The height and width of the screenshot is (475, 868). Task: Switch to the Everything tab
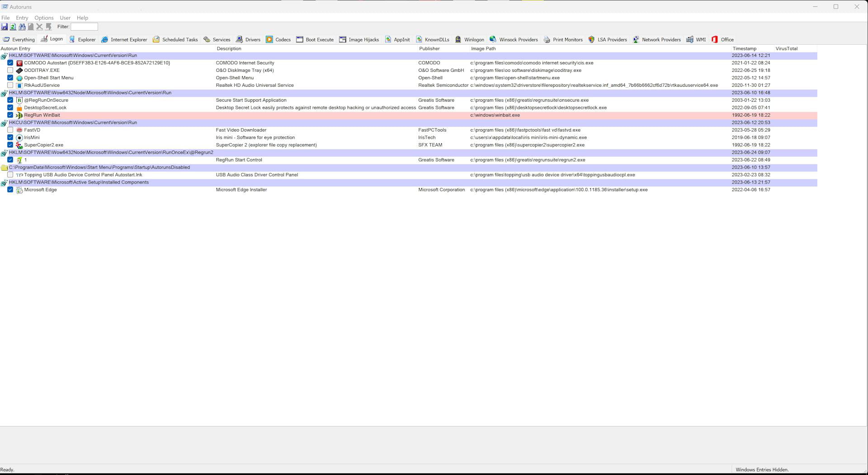[x=19, y=39]
